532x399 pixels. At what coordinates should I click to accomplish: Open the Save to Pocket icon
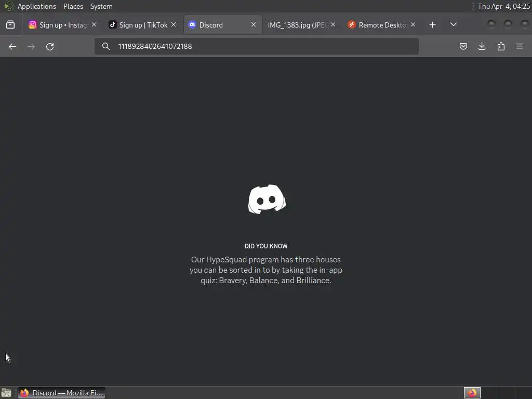(463, 46)
